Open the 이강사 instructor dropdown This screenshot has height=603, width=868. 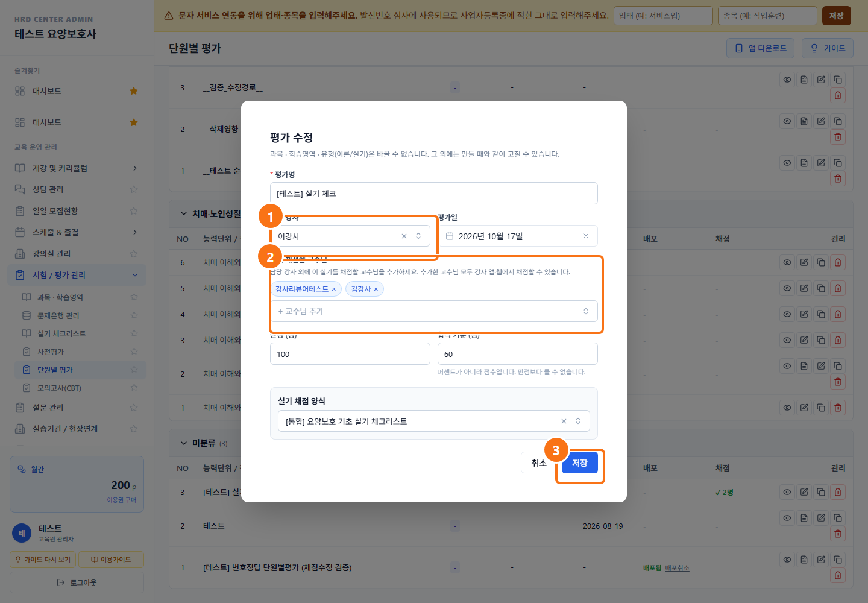point(350,236)
